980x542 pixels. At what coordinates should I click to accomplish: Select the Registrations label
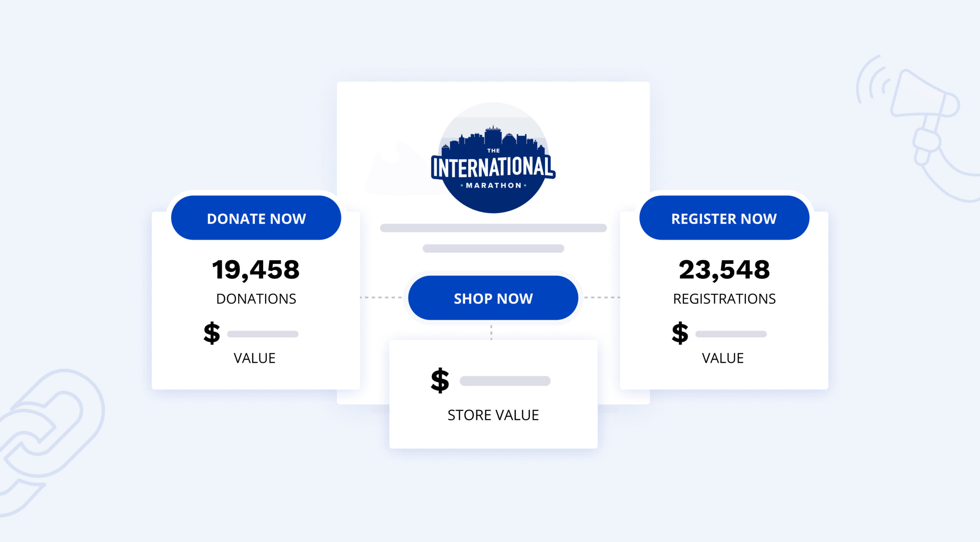pos(724,299)
